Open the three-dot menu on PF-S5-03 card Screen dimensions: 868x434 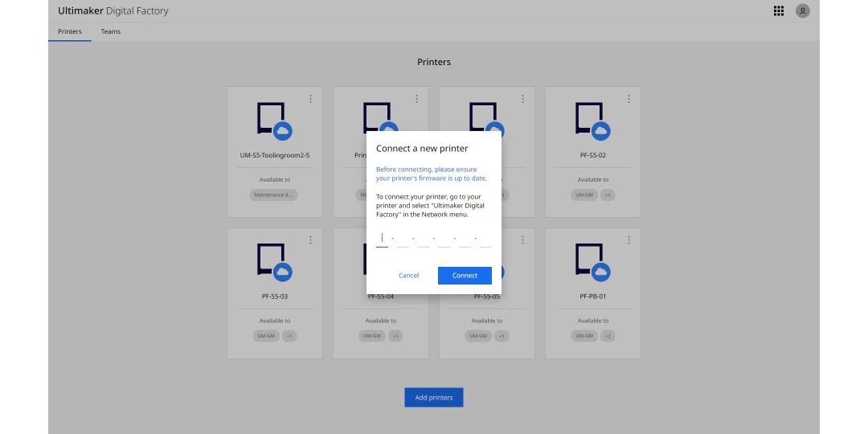click(310, 240)
